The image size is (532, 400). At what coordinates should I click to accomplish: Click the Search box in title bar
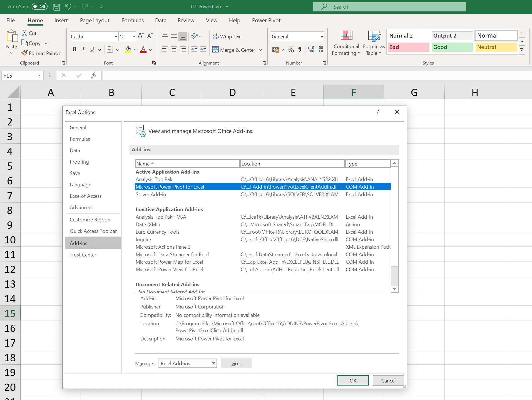tap(389, 7)
